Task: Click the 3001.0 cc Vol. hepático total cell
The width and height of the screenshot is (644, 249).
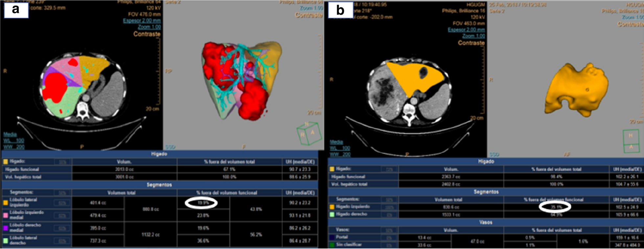Action: pos(124,177)
